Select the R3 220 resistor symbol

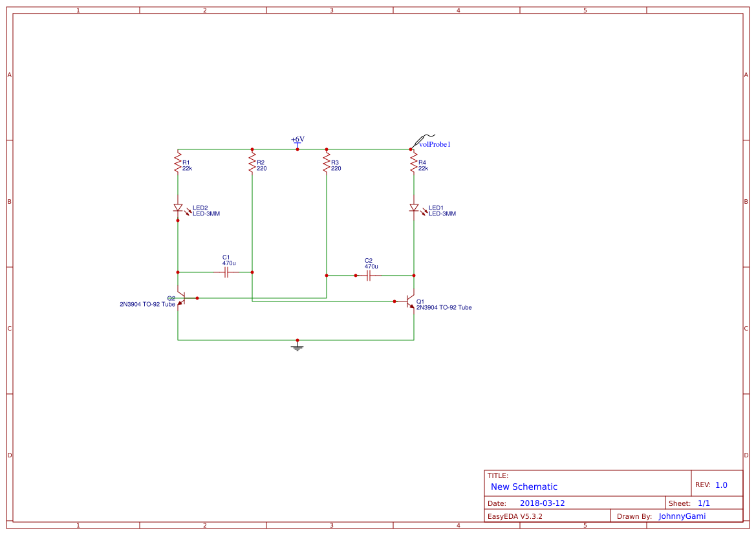click(x=327, y=162)
